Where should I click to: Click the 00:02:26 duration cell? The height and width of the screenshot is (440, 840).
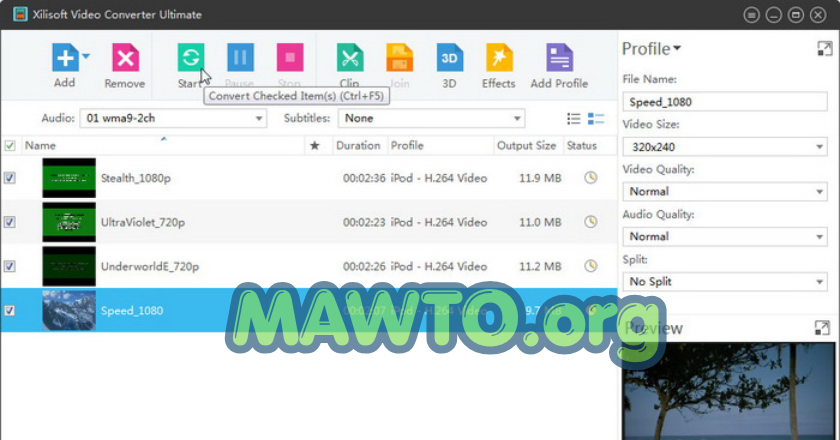click(x=364, y=266)
